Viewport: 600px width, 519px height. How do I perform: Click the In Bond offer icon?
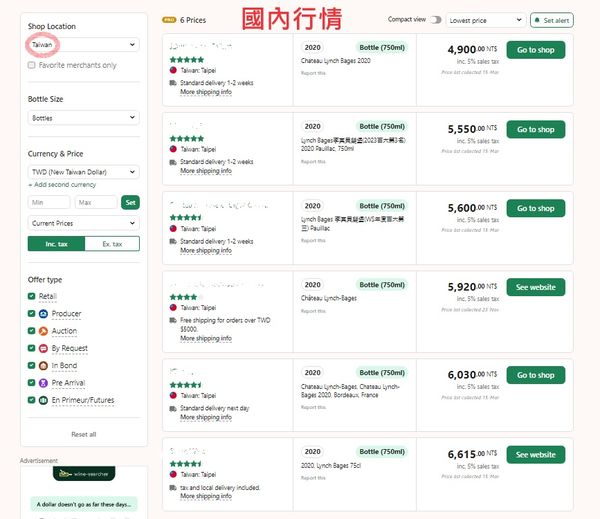coord(43,366)
